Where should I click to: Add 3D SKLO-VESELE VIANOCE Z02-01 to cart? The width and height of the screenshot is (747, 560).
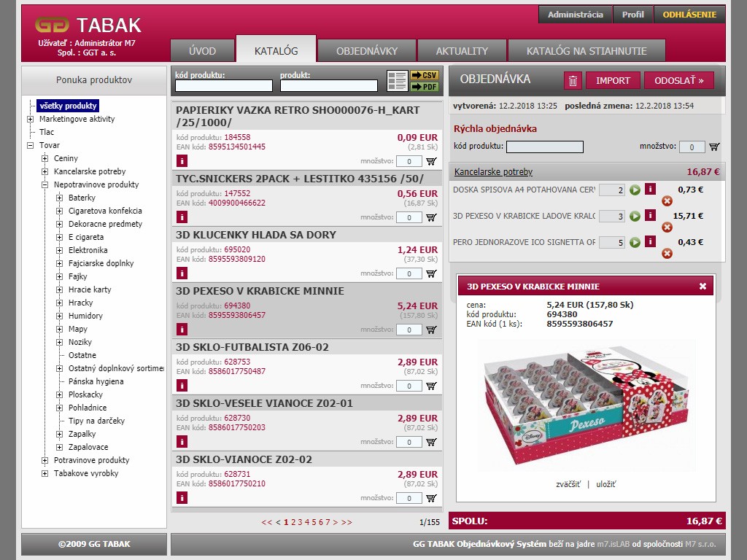[431, 442]
